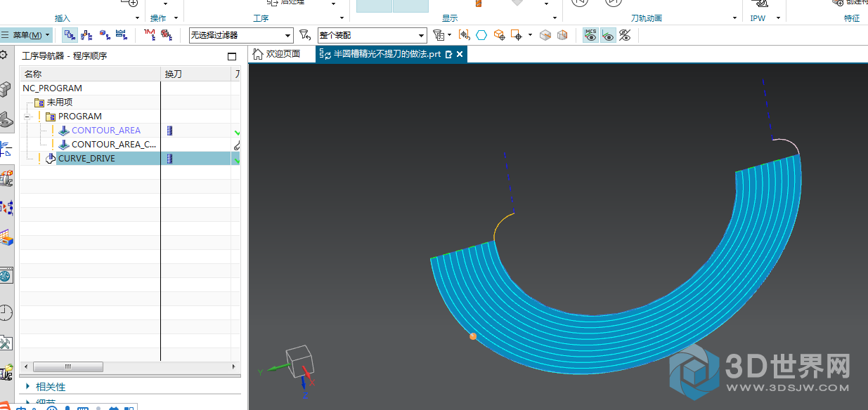868x410 pixels.
Task: Click the CURVE_DRIVE operation type icon
Action: 51,159
